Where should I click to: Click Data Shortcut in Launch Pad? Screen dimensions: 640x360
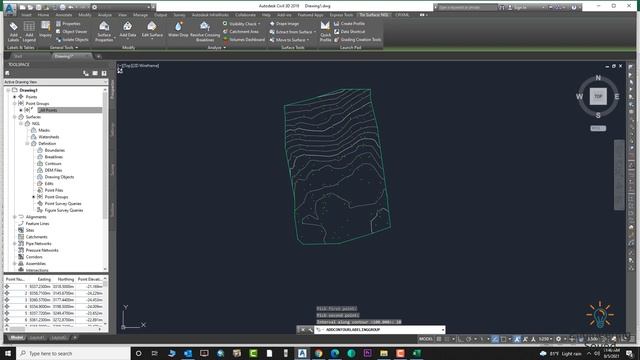click(x=349, y=31)
